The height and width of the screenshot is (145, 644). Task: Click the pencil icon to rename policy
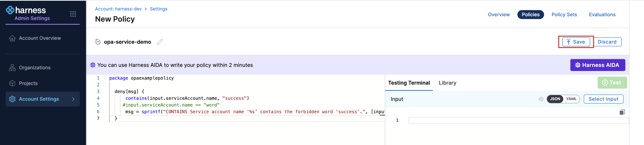tap(160, 42)
